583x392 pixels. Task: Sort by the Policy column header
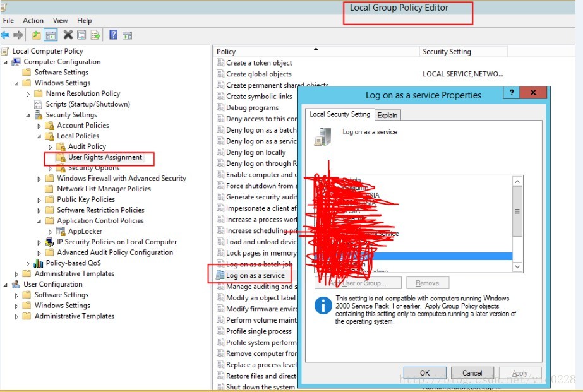click(x=316, y=52)
